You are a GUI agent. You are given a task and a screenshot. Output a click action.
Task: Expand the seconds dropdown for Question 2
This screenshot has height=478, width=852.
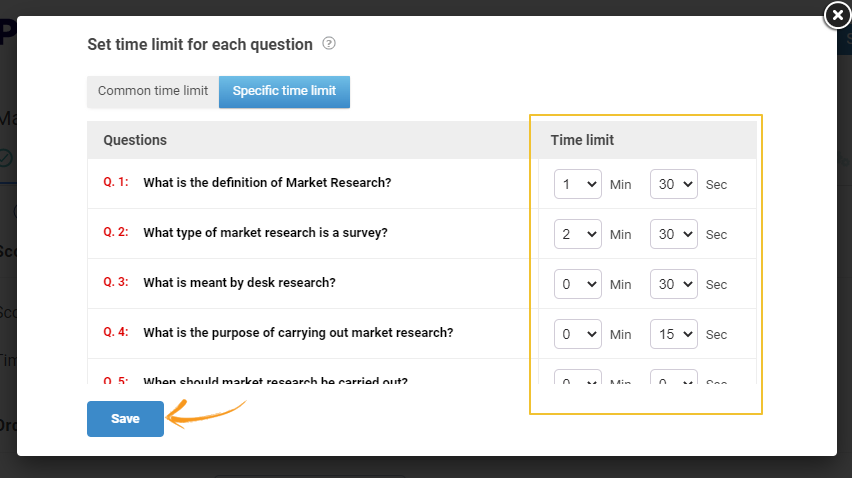[674, 234]
